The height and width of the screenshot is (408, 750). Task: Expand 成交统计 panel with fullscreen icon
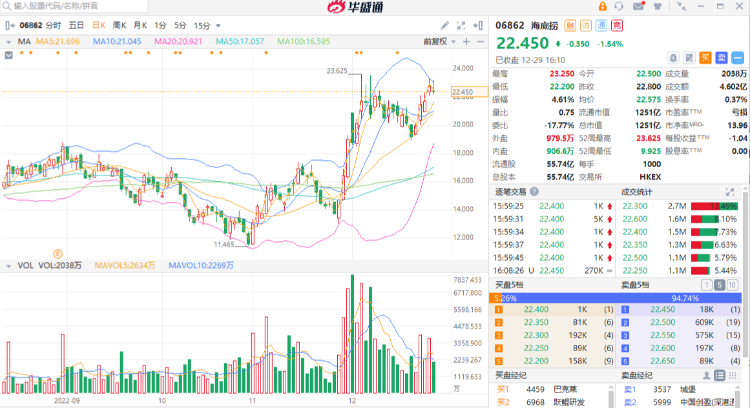[730, 192]
